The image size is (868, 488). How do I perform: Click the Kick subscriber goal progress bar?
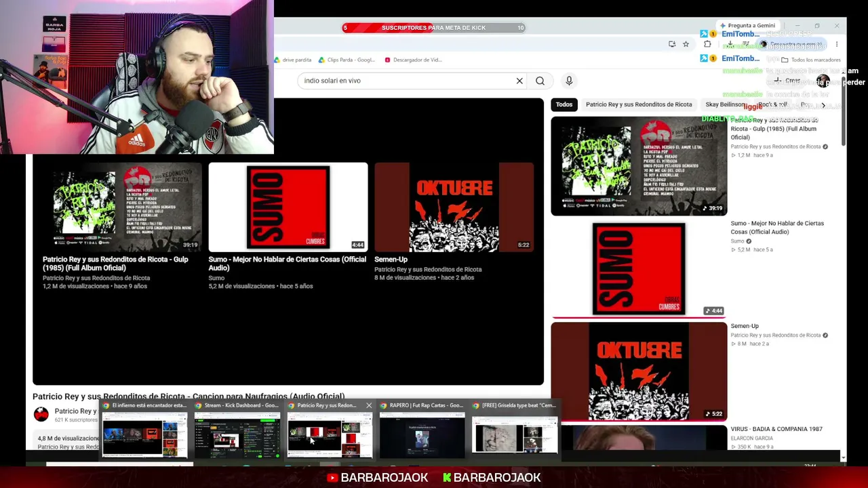pyautogui.click(x=433, y=28)
